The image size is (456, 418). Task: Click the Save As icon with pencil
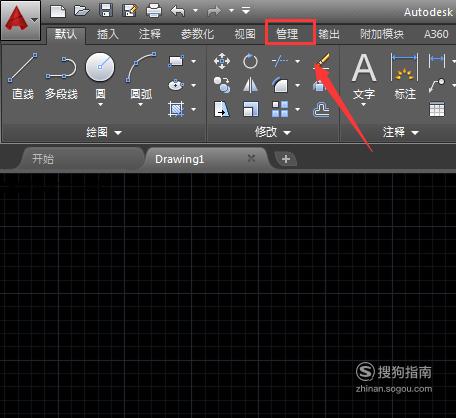pos(130,10)
